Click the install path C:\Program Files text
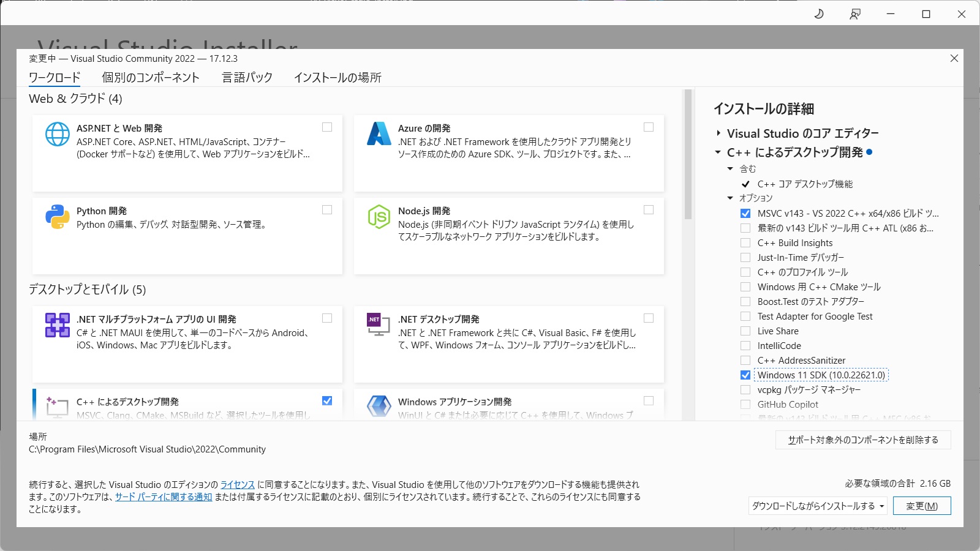Screen dimensions: 980x551 coord(147,449)
